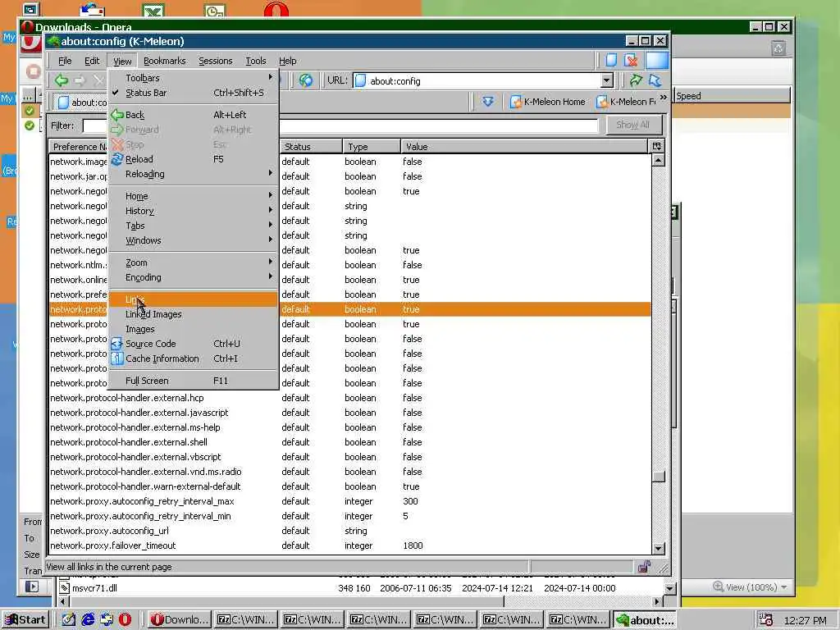Expand the Reloading submenu
This screenshot has height=630, width=840.
pos(193,174)
